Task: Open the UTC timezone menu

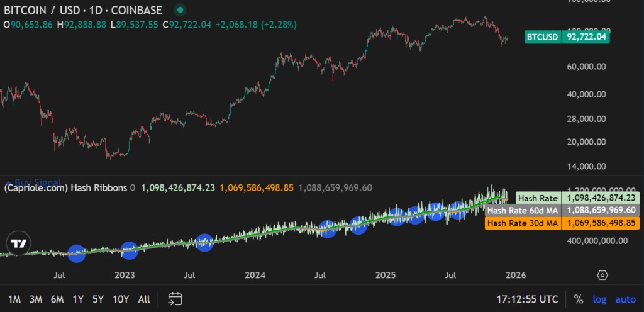Action: pos(526,299)
